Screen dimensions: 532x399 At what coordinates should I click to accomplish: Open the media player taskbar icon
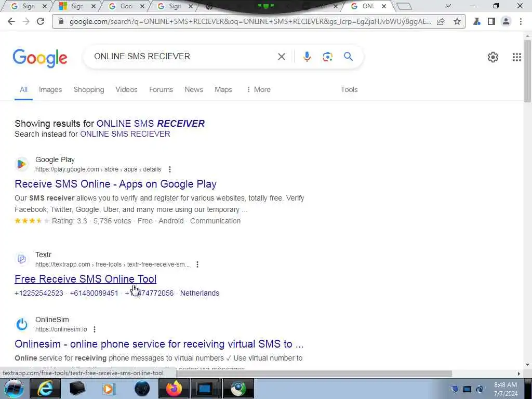pyautogui.click(x=109, y=389)
